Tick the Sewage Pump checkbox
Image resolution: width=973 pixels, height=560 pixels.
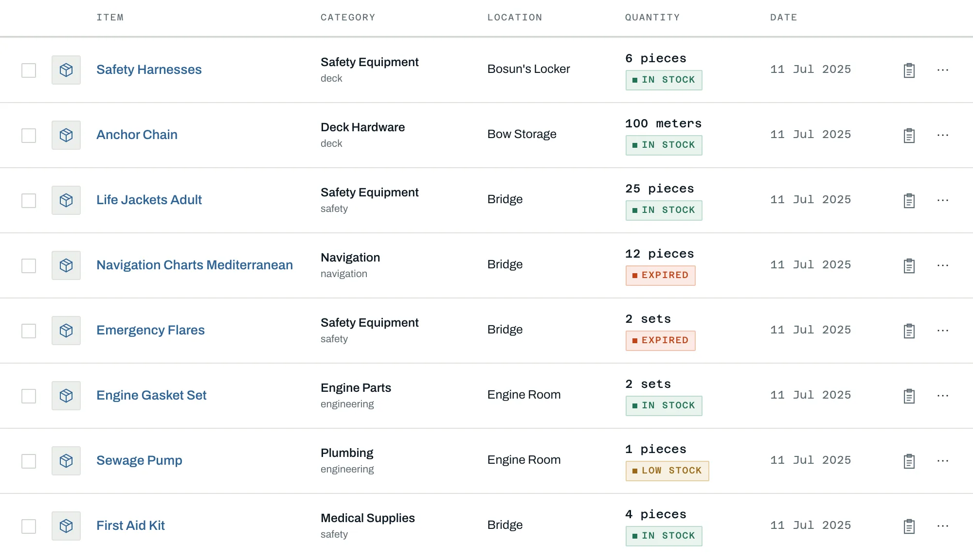point(29,461)
